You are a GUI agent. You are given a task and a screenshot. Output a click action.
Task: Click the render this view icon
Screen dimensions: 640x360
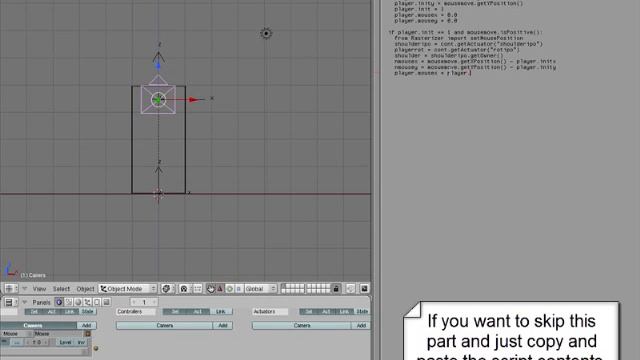point(364,289)
